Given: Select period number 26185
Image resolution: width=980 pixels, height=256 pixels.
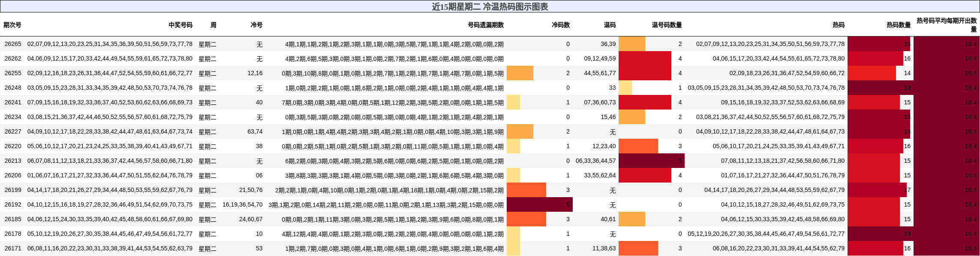Looking at the screenshot, I should (x=13, y=219).
